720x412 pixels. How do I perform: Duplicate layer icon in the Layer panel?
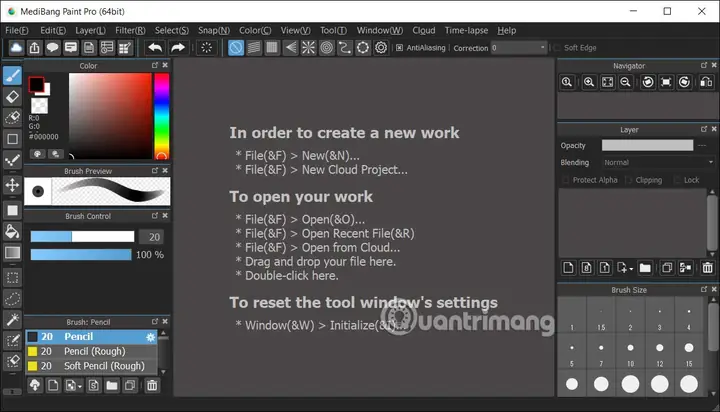pos(667,268)
